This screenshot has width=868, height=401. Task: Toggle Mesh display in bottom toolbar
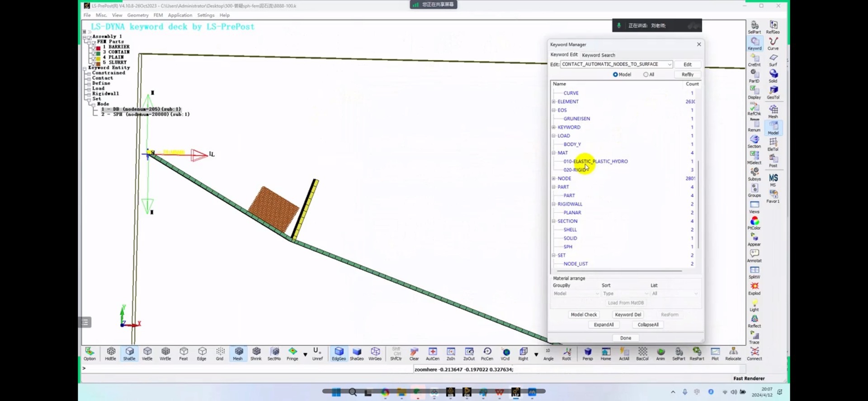(238, 353)
